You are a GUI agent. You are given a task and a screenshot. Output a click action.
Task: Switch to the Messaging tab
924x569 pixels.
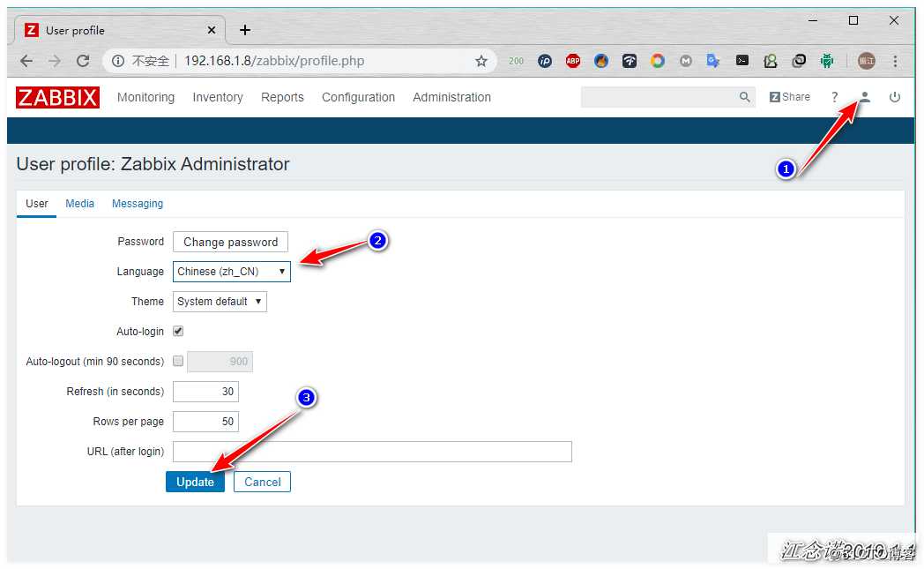point(138,204)
